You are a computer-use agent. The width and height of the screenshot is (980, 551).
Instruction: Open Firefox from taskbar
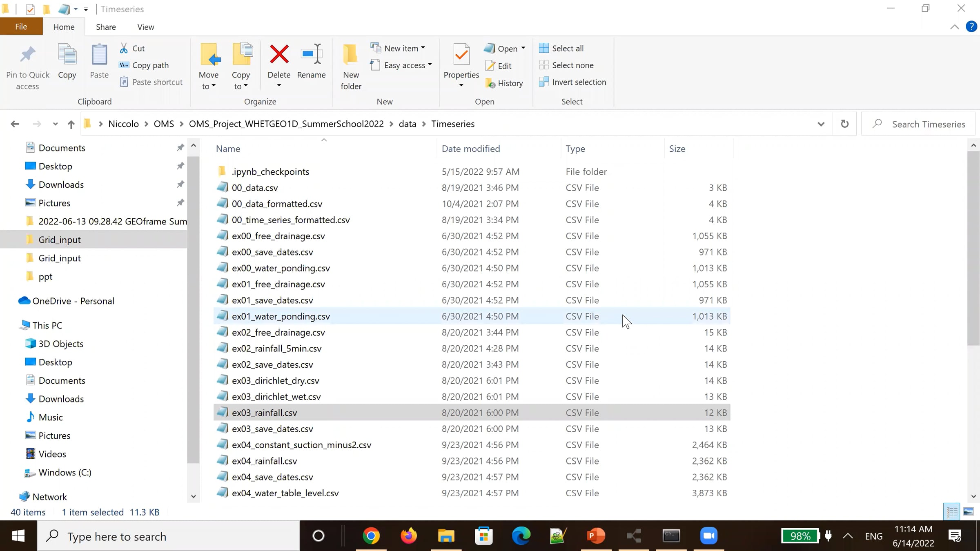408,535
